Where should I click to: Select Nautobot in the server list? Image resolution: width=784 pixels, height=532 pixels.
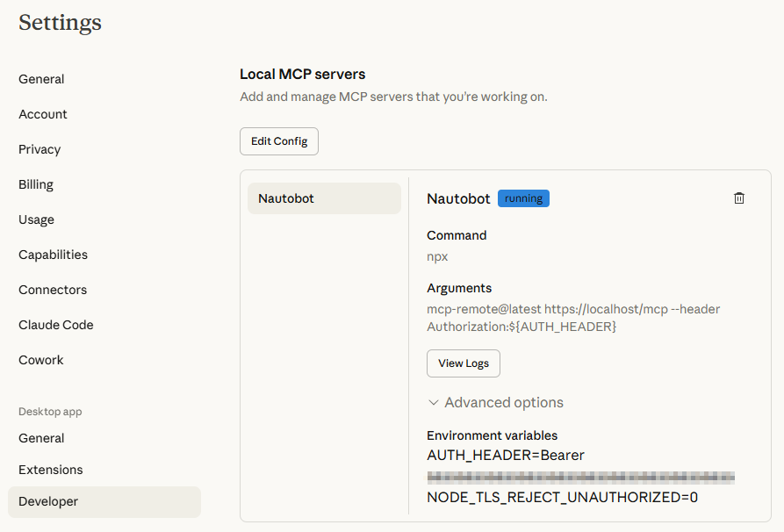324,198
